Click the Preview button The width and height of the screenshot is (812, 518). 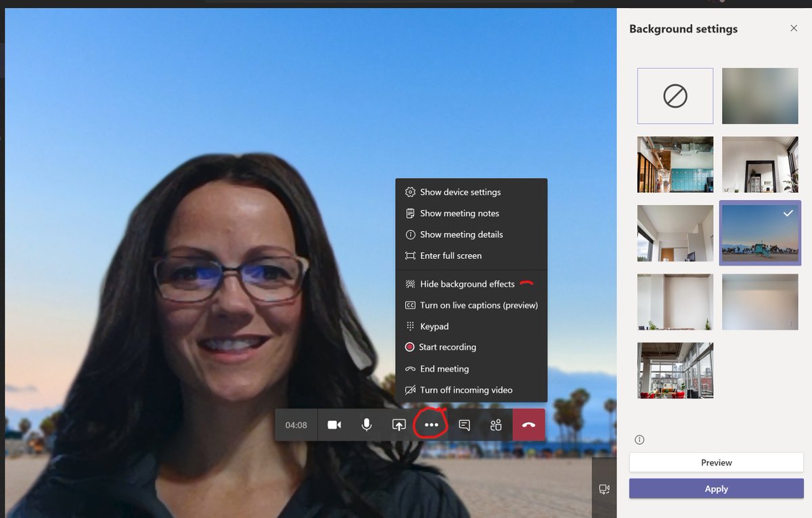[x=716, y=463]
